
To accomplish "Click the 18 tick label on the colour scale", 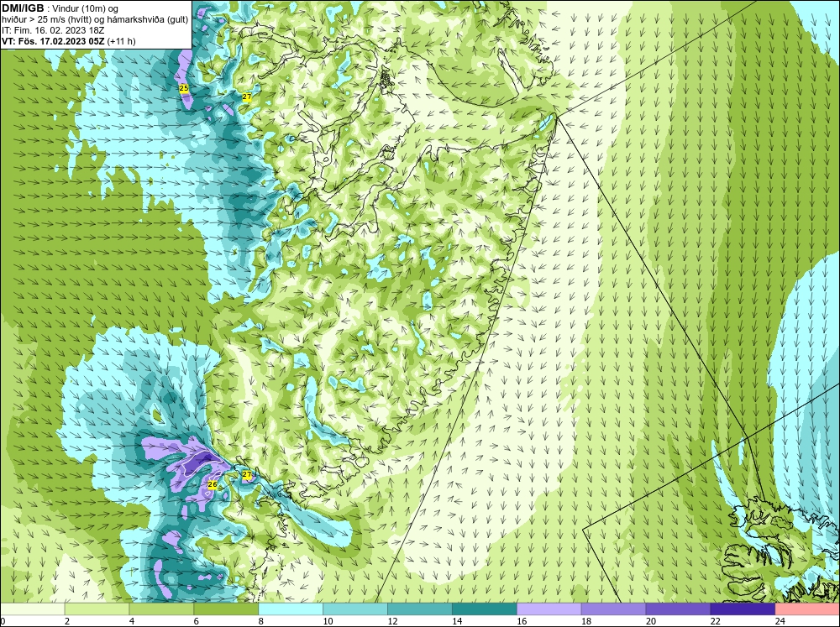I will click(x=586, y=621).
